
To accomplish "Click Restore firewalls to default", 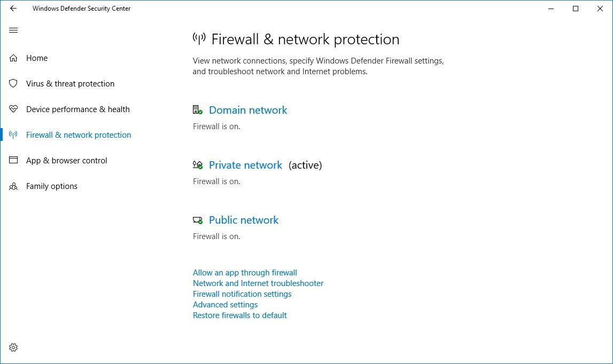I will tap(240, 315).
